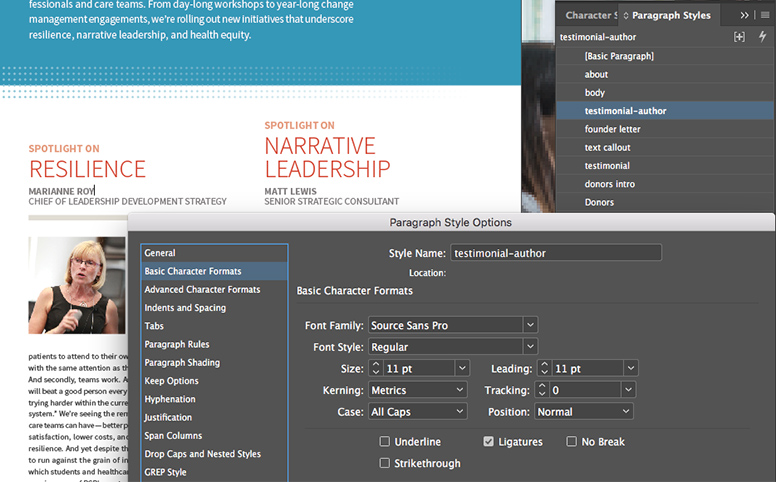Viewport: 776px width, 482px height.
Task: Open the Font Style dropdown arrow
Action: tap(530, 346)
